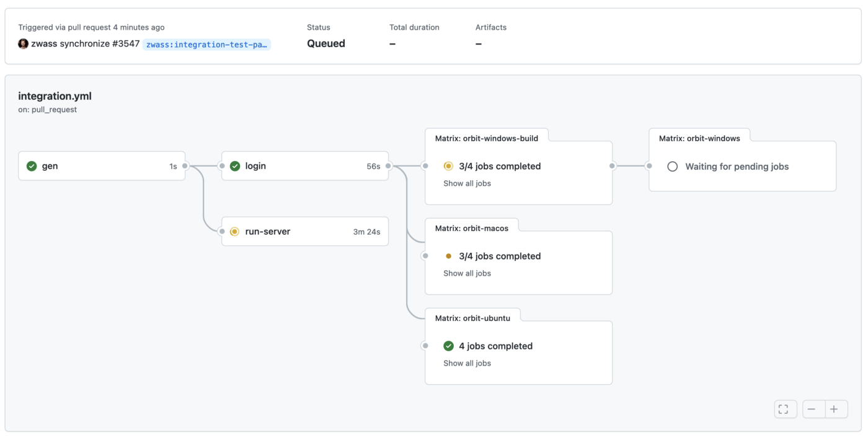The height and width of the screenshot is (438, 868).
Task: Click the 4 jobs completed text
Action: click(495, 346)
